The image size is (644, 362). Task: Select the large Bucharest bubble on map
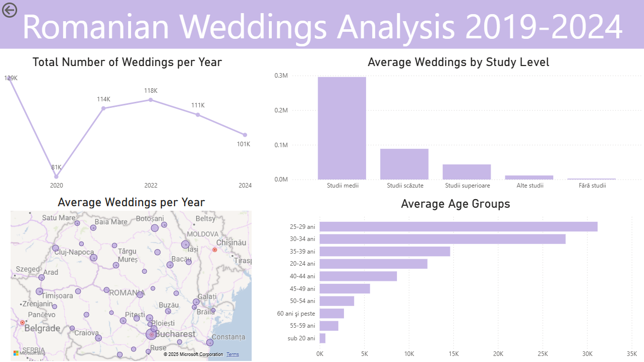[151, 334]
